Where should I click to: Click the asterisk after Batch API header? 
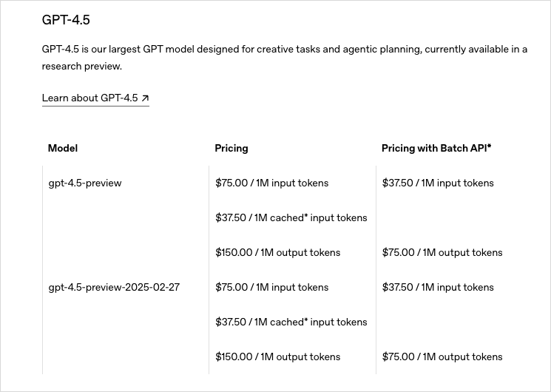[489, 146]
